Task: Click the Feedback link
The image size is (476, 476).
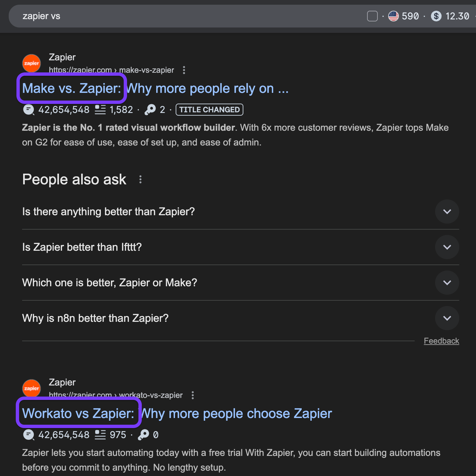Action: click(441, 341)
